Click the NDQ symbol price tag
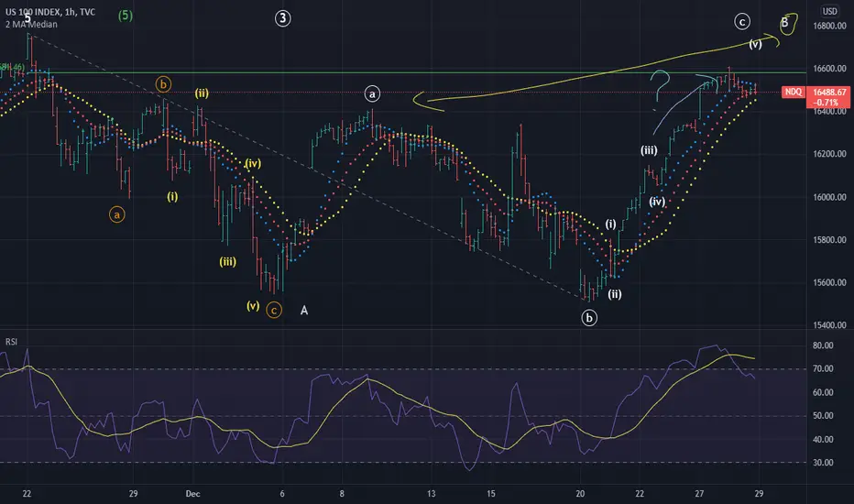This screenshot has height=504, width=854. (793, 92)
